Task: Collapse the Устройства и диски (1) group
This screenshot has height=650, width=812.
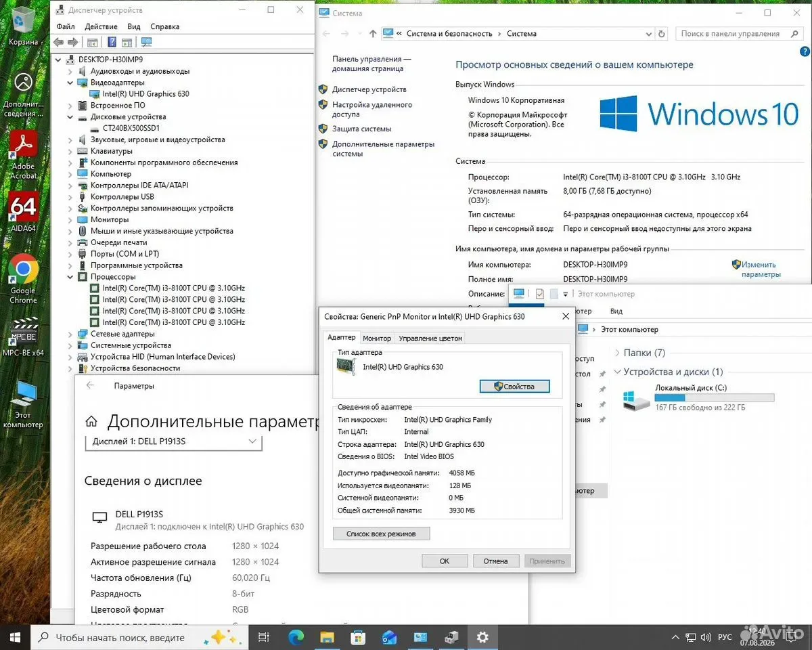Action: [617, 372]
